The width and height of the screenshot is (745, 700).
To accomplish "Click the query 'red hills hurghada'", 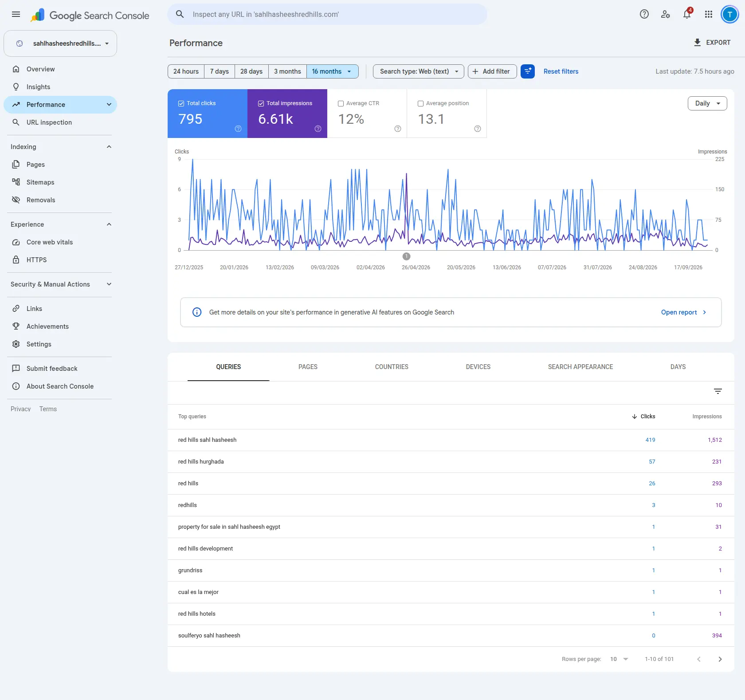I will [x=201, y=462].
